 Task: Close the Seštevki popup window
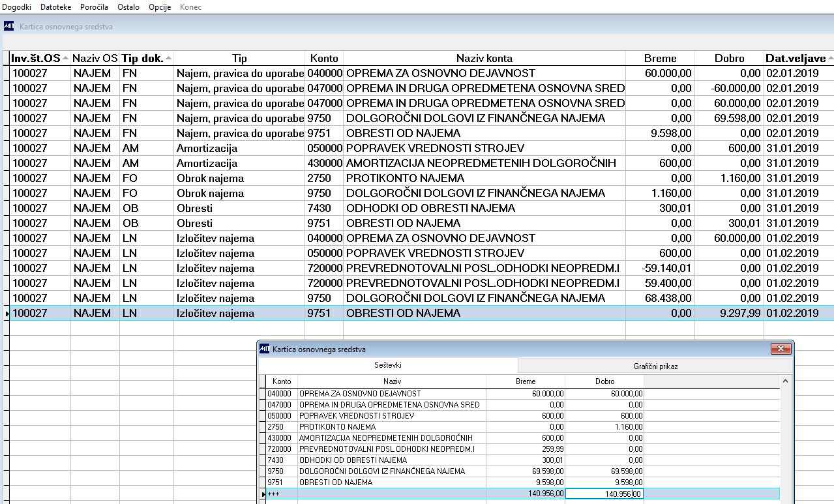point(780,349)
